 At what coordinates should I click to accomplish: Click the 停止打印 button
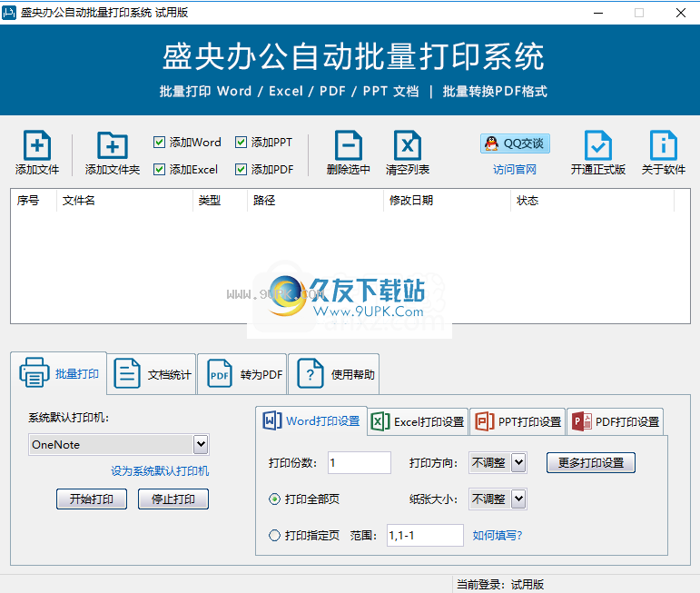pos(173,499)
